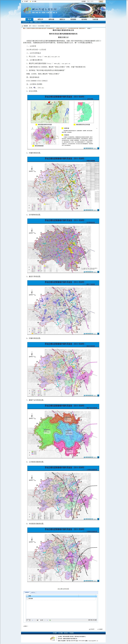The width and height of the screenshot is (128, 644).
Task: Open the 机关建设 navigation menu
Action: 84,19
